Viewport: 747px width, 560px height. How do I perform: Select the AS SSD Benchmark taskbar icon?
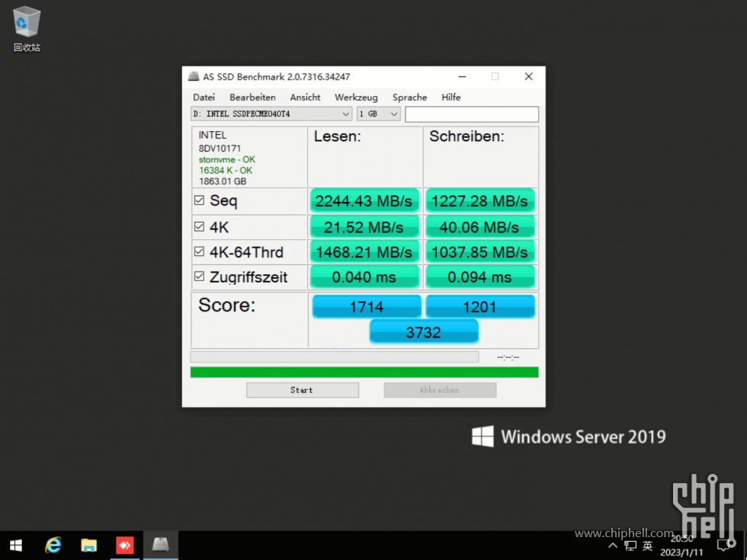(161, 545)
